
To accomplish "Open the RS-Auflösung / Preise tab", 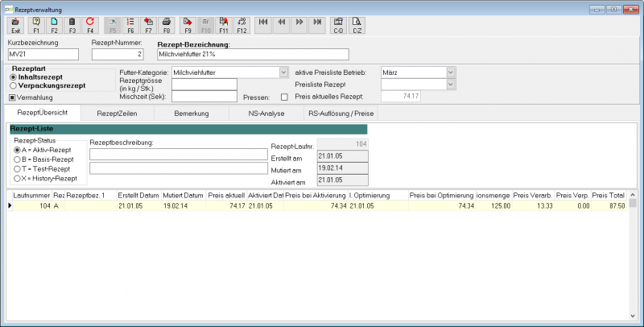I will (341, 114).
